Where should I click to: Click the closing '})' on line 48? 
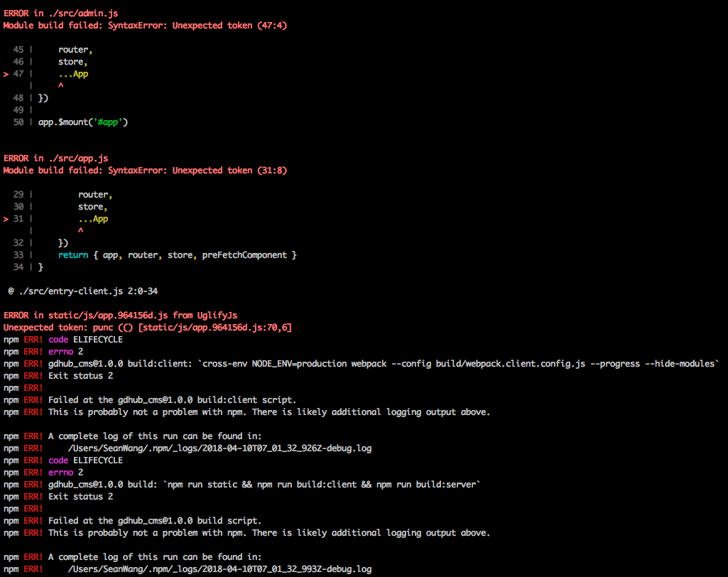(x=43, y=98)
